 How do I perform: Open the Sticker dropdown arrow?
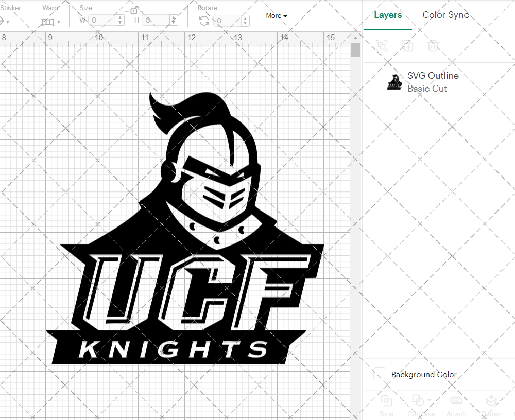[8, 22]
